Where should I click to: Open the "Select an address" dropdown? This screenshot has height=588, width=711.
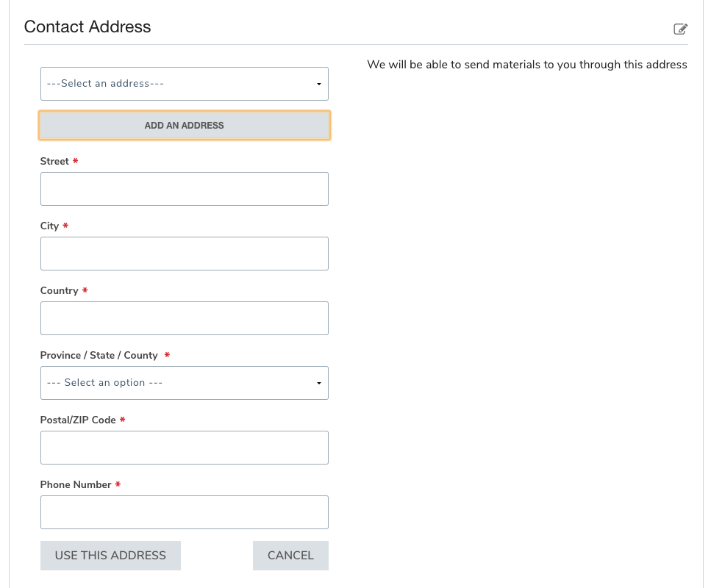point(184,84)
